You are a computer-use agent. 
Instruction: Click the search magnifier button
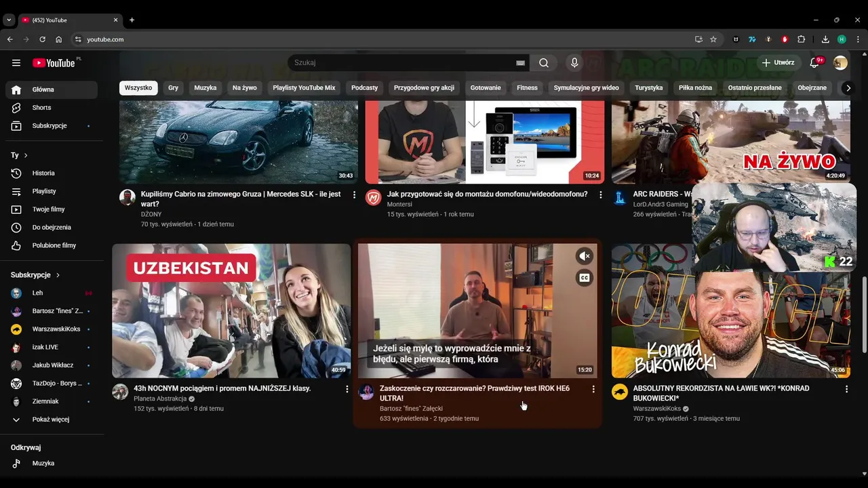544,63
